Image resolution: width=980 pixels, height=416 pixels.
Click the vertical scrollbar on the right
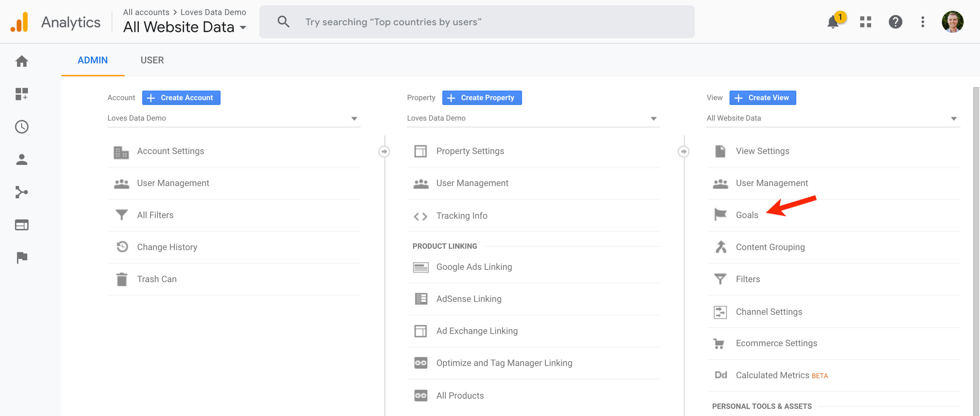(976, 251)
